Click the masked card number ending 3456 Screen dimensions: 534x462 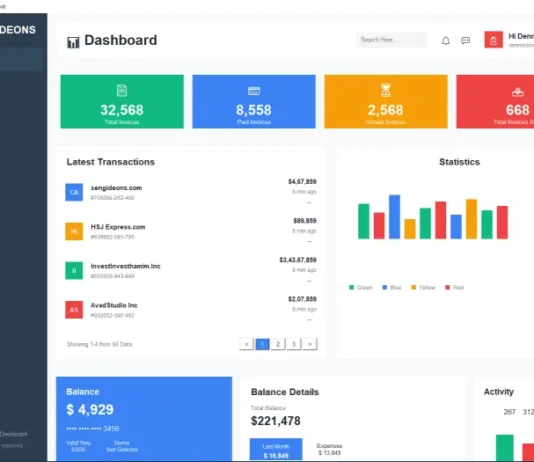pos(93,429)
